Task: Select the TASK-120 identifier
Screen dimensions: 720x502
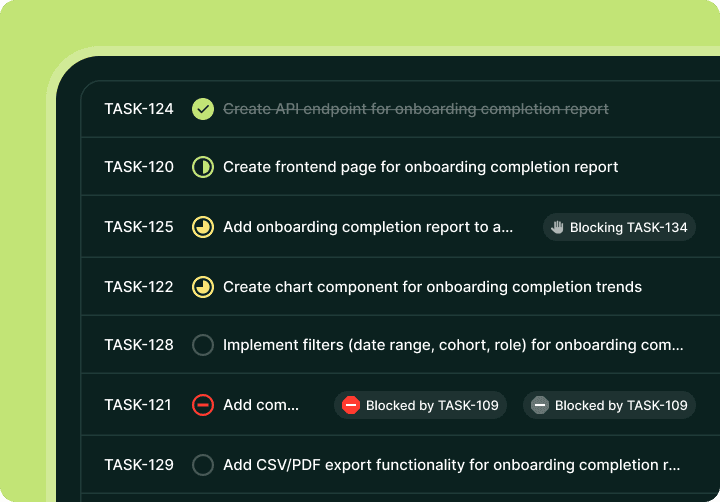Action: pos(139,167)
